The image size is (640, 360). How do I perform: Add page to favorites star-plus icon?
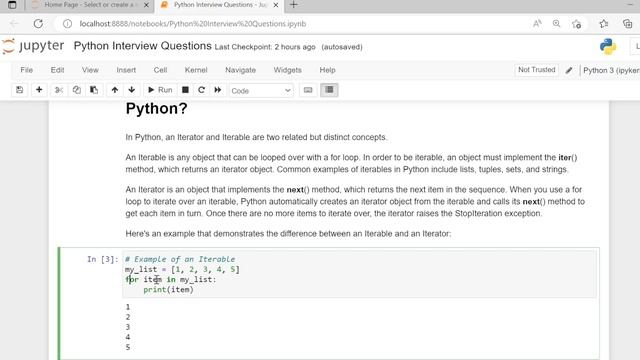click(576, 24)
